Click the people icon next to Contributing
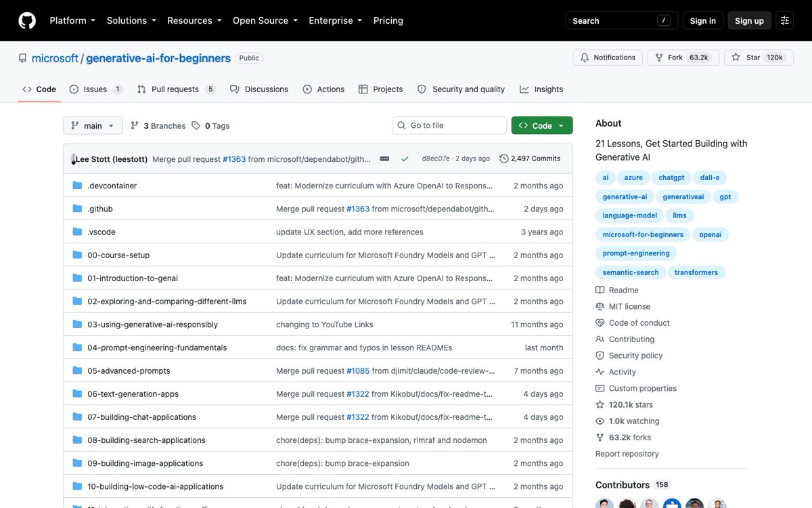Screen dimensions: 812x508 click(600, 339)
